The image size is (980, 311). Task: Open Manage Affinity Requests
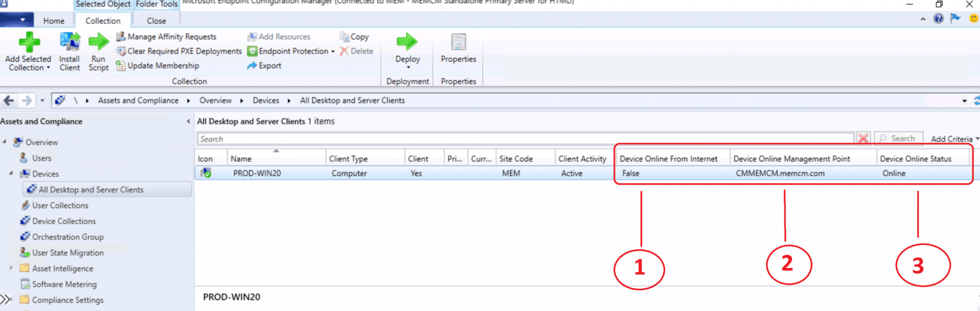(x=166, y=37)
